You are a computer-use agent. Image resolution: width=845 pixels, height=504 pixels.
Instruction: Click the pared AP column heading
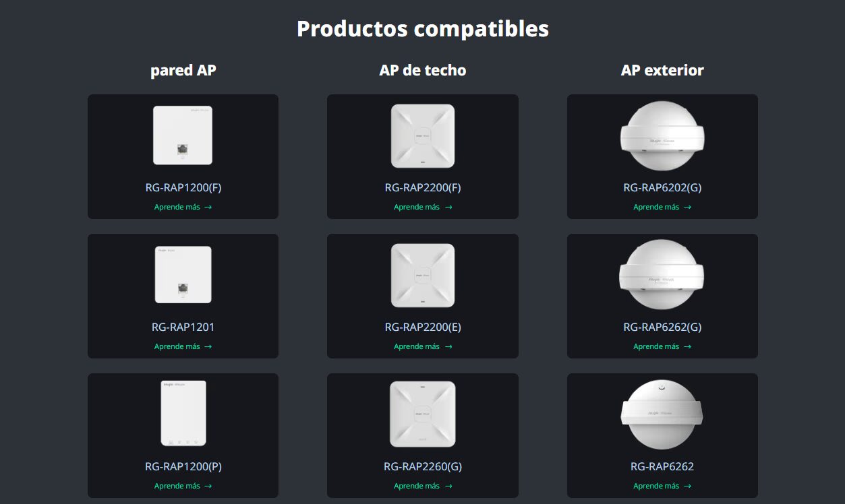tap(183, 71)
